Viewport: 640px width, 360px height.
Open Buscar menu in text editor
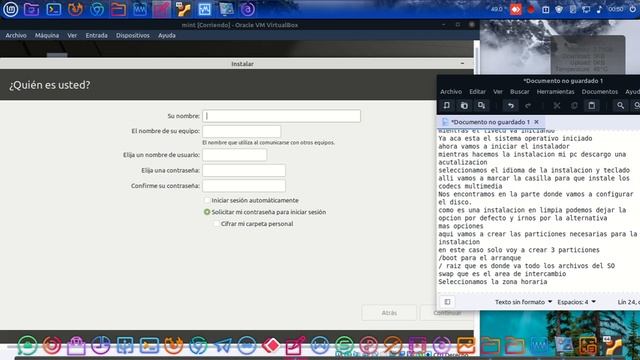tap(520, 92)
